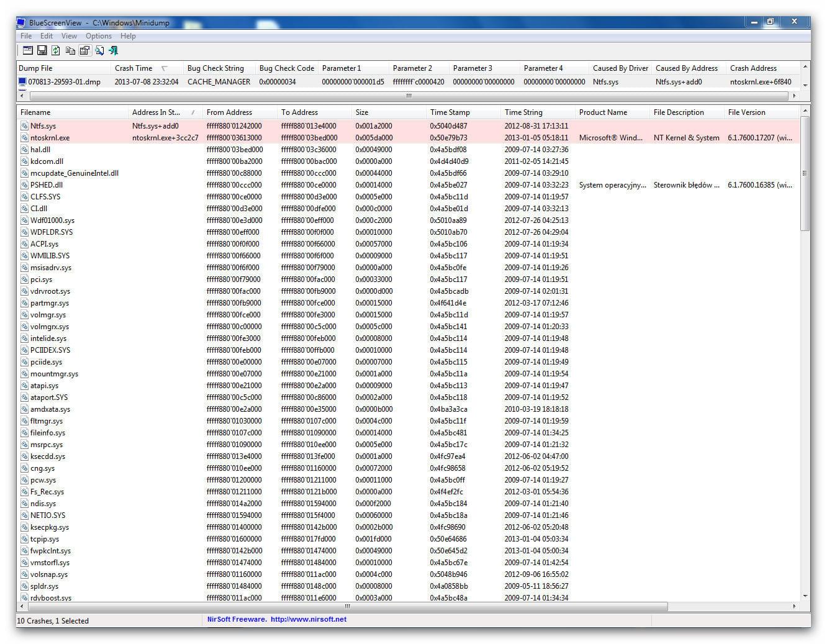Click the 0x00000034 bug check code cell
Image resolution: width=827 pixels, height=644 pixels.
pyautogui.click(x=278, y=81)
